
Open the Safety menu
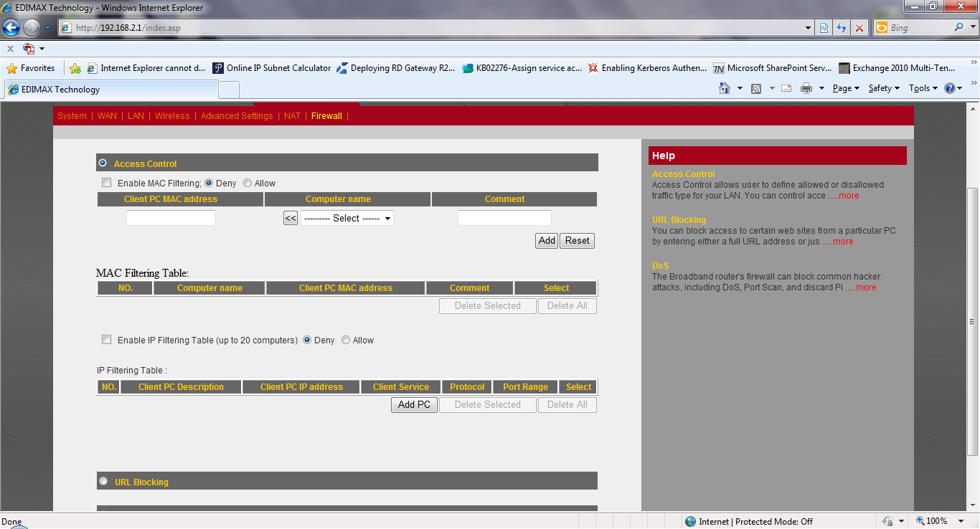[x=884, y=88]
